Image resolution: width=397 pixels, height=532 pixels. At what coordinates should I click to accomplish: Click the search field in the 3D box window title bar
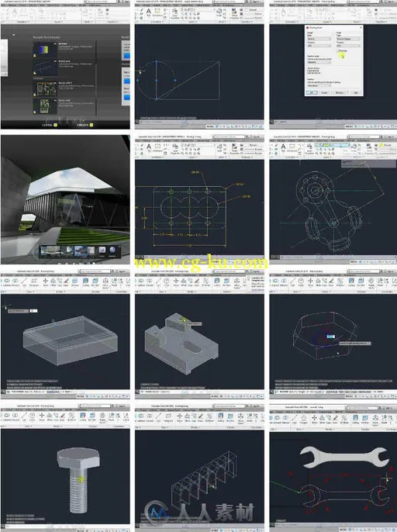point(95,271)
